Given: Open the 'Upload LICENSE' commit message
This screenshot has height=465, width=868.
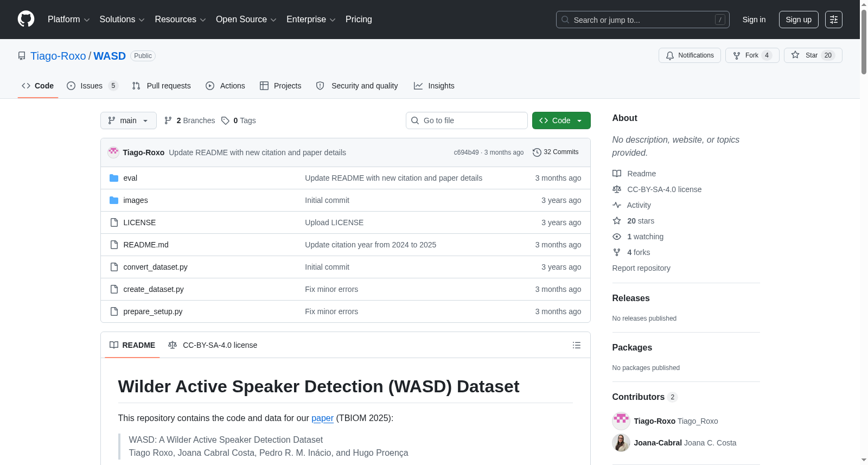Looking at the screenshot, I should tap(334, 222).
